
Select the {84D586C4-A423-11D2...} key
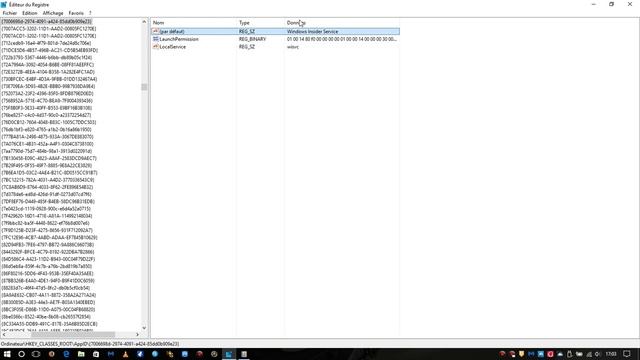[x=48, y=259]
